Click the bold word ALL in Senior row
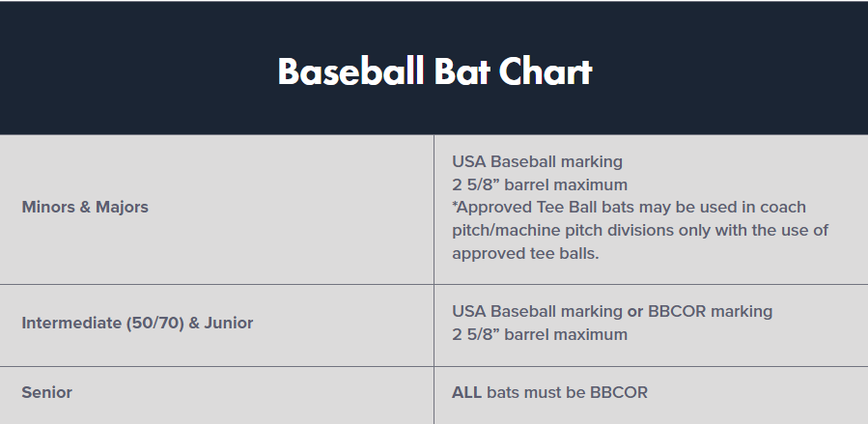 pyautogui.click(x=467, y=392)
